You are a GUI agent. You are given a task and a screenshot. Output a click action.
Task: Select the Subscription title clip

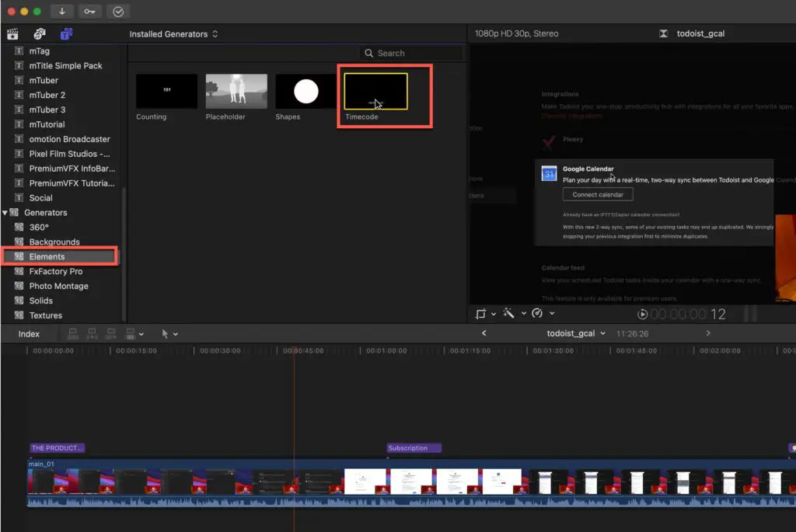pos(414,448)
